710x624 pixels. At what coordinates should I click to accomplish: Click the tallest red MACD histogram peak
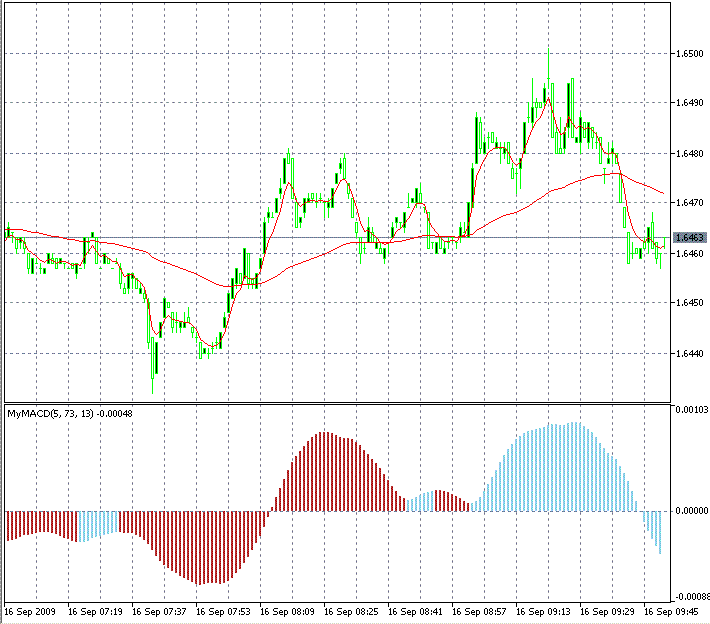pos(325,471)
